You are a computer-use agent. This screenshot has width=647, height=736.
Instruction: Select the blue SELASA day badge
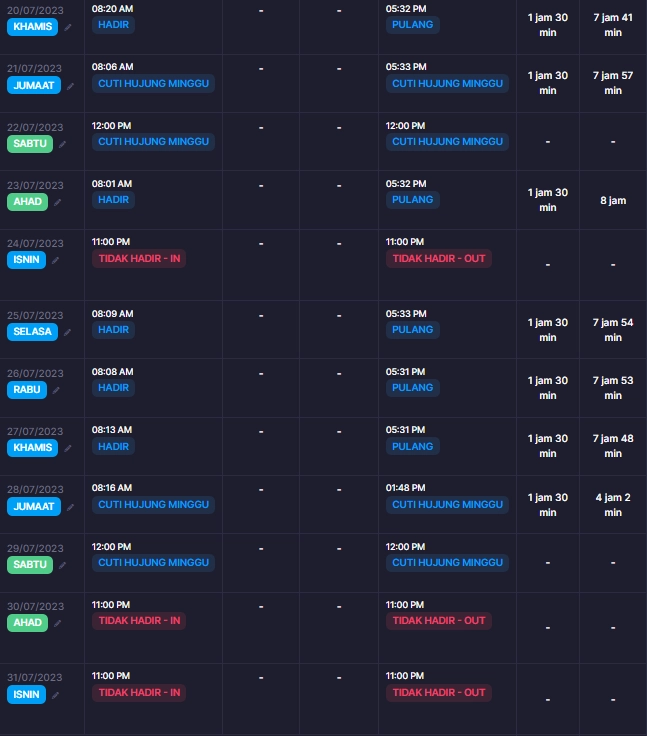32,331
